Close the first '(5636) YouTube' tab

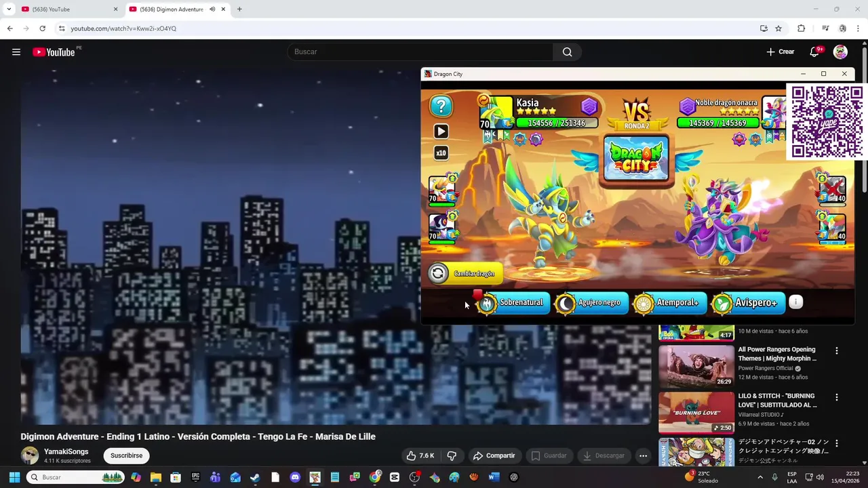[115, 9]
